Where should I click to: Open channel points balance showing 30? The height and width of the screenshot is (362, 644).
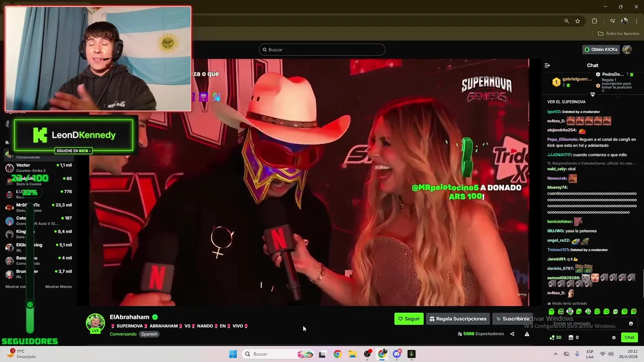(x=555, y=337)
